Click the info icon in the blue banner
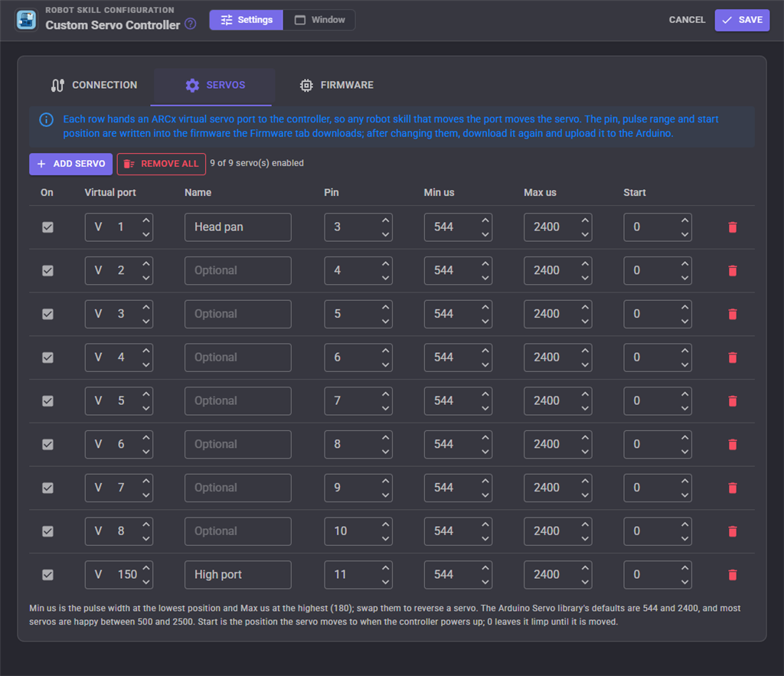The width and height of the screenshot is (784, 676). pyautogui.click(x=47, y=120)
